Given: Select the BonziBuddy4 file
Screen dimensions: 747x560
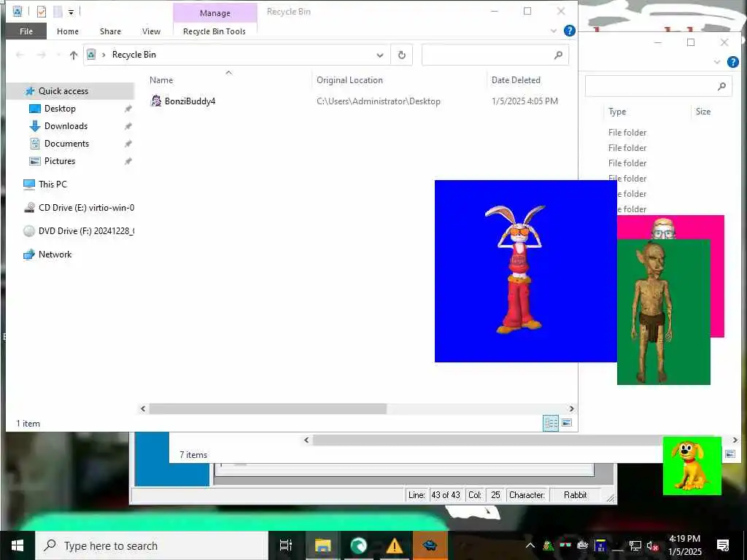Looking at the screenshot, I should [x=190, y=101].
